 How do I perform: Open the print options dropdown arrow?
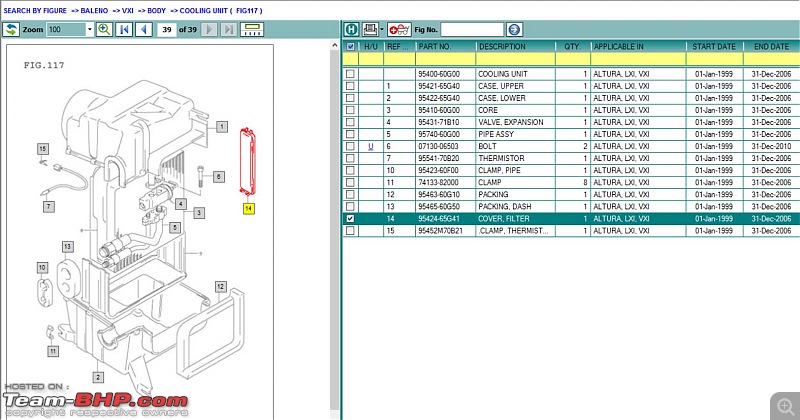click(382, 29)
